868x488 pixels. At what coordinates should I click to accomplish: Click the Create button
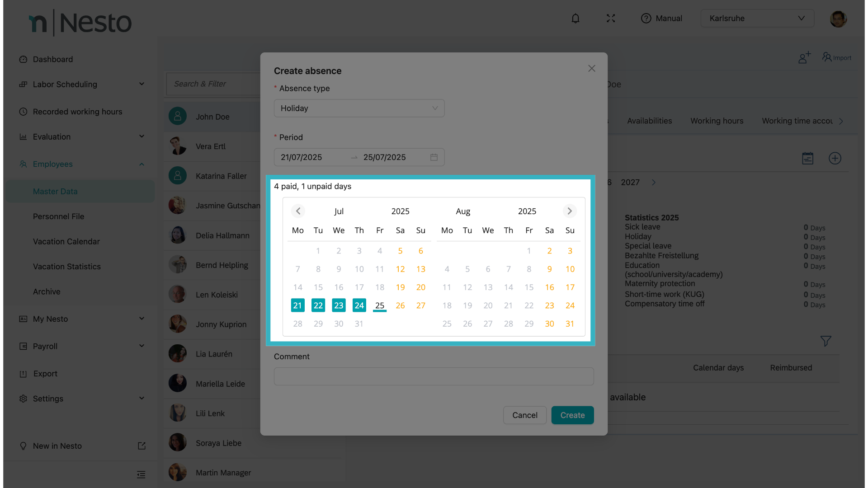(572, 415)
